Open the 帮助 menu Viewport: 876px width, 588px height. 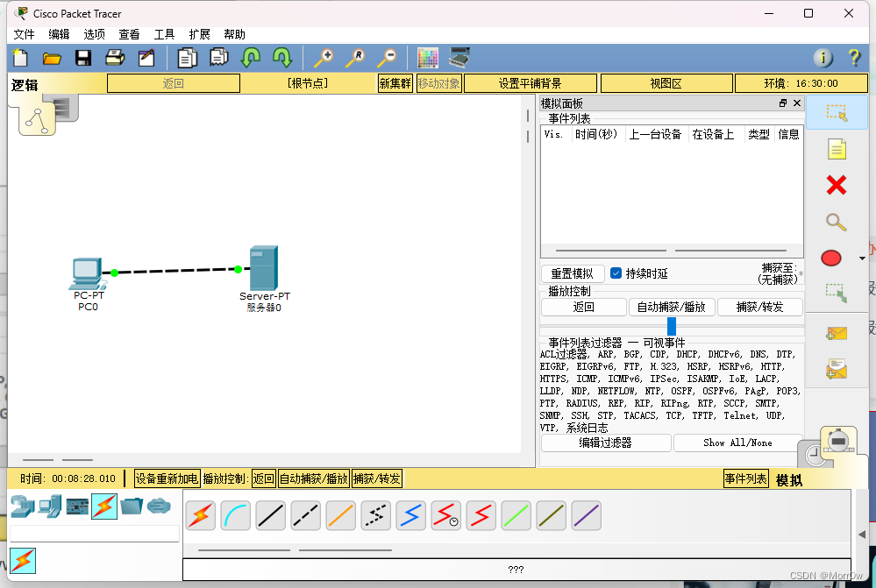click(x=235, y=35)
